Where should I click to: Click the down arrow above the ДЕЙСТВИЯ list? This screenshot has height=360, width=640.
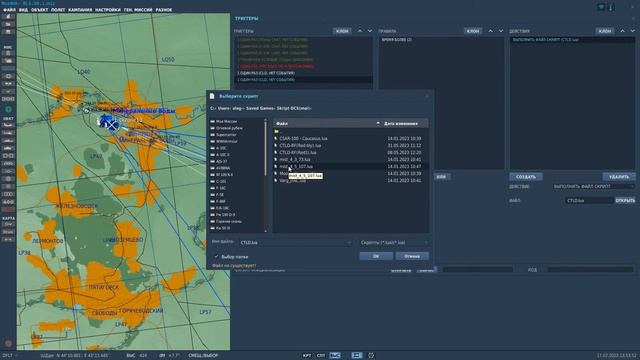[x=633, y=31]
